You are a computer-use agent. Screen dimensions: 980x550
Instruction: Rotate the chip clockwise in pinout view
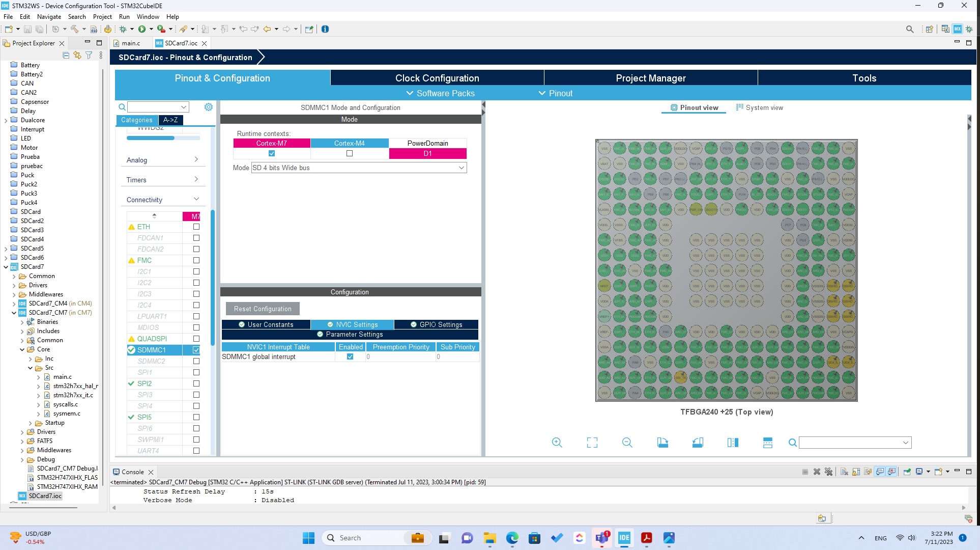[662, 443]
